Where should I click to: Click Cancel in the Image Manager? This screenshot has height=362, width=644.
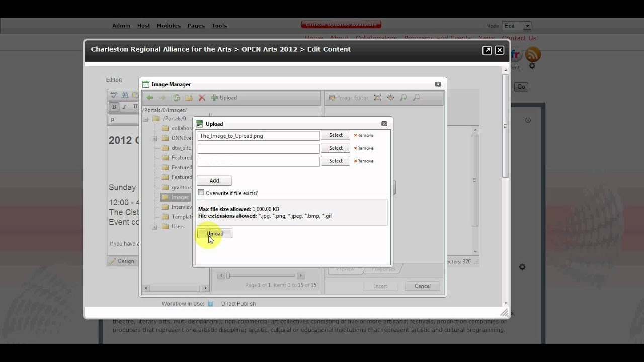[x=423, y=286]
